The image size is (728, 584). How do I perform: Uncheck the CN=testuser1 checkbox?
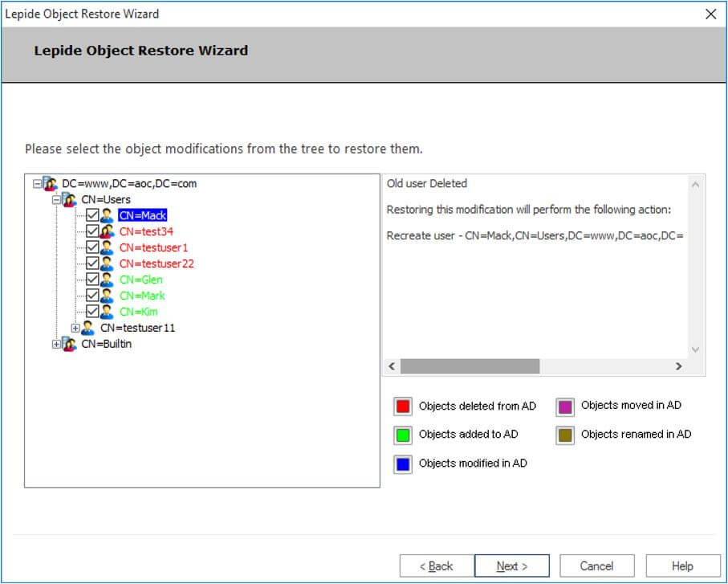click(92, 247)
